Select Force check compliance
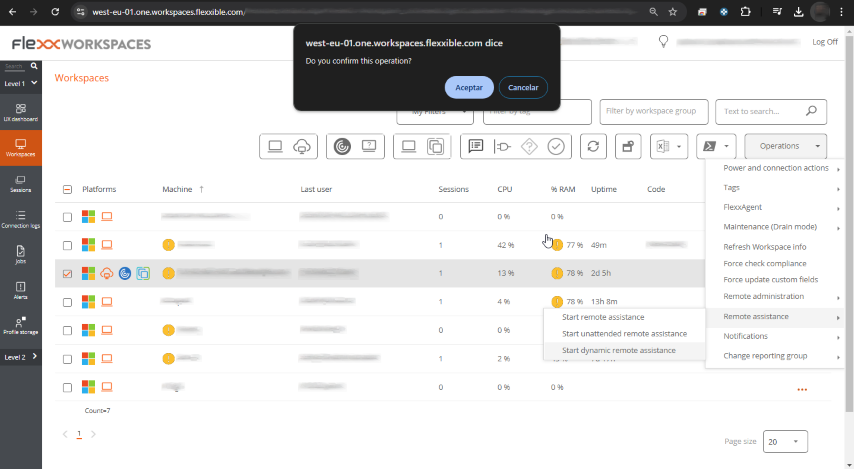Viewport: 854px width, 469px height. point(765,263)
